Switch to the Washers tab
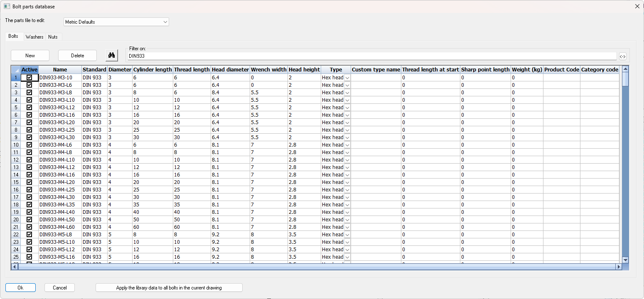The image size is (644, 299). (34, 37)
